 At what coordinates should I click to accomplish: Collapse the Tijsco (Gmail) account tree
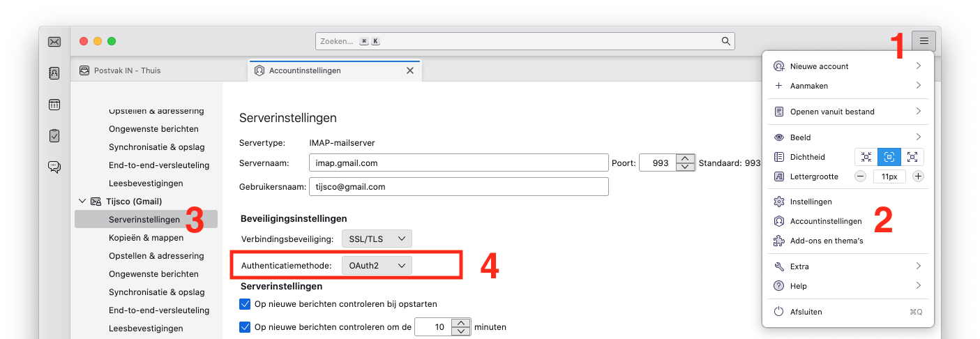82,202
